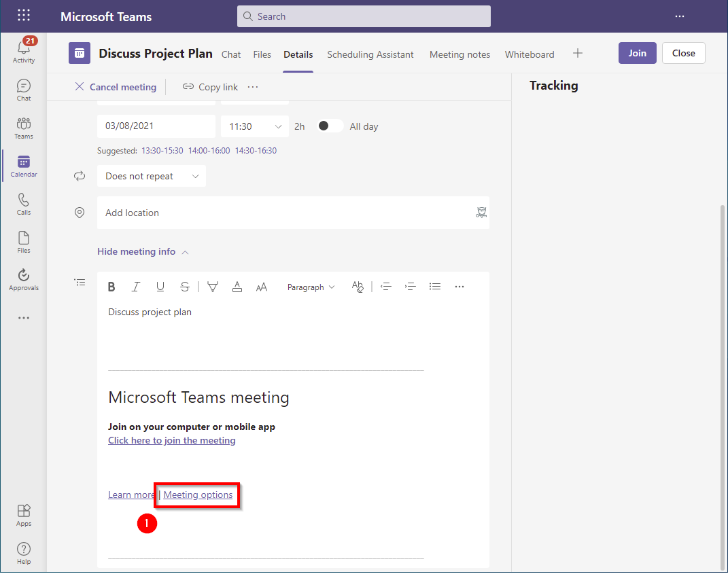
Task: Open Calendar in the left sidebar
Action: pyautogui.click(x=24, y=166)
